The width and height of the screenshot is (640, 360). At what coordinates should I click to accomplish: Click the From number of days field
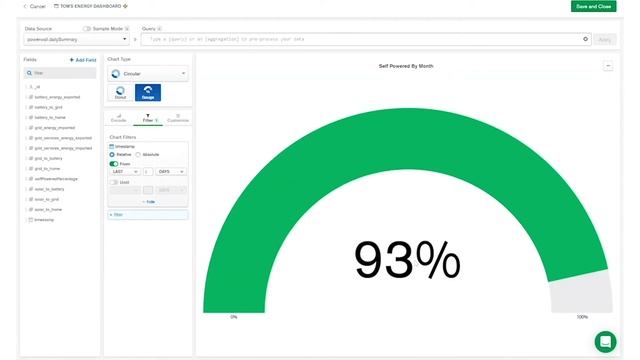tap(148, 172)
